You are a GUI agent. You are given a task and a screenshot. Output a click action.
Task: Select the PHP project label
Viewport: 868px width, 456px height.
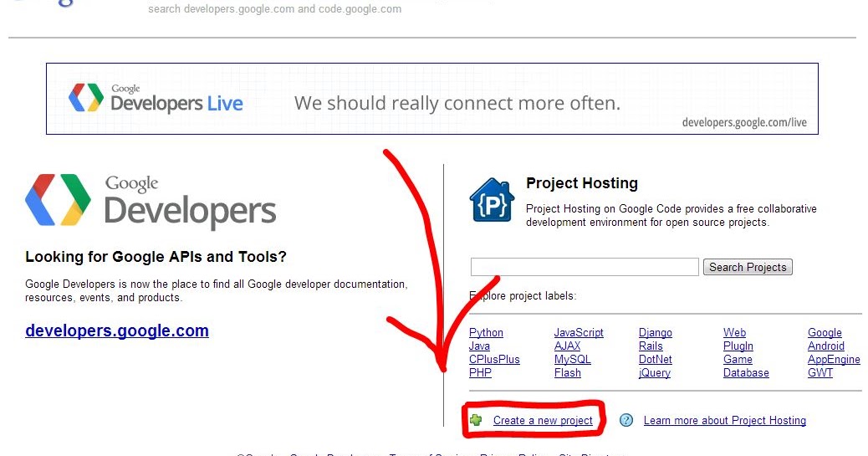click(480, 372)
